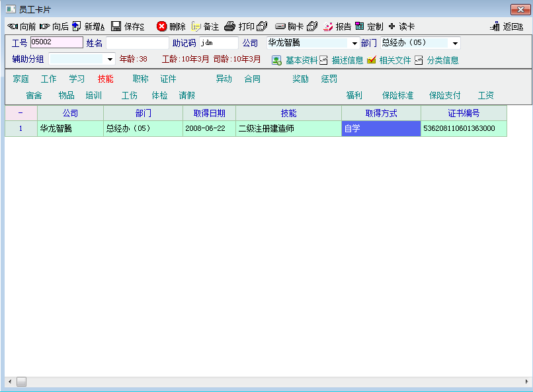Expand the 部门 department dropdown
Image resolution: width=533 pixels, height=392 pixels.
point(455,44)
